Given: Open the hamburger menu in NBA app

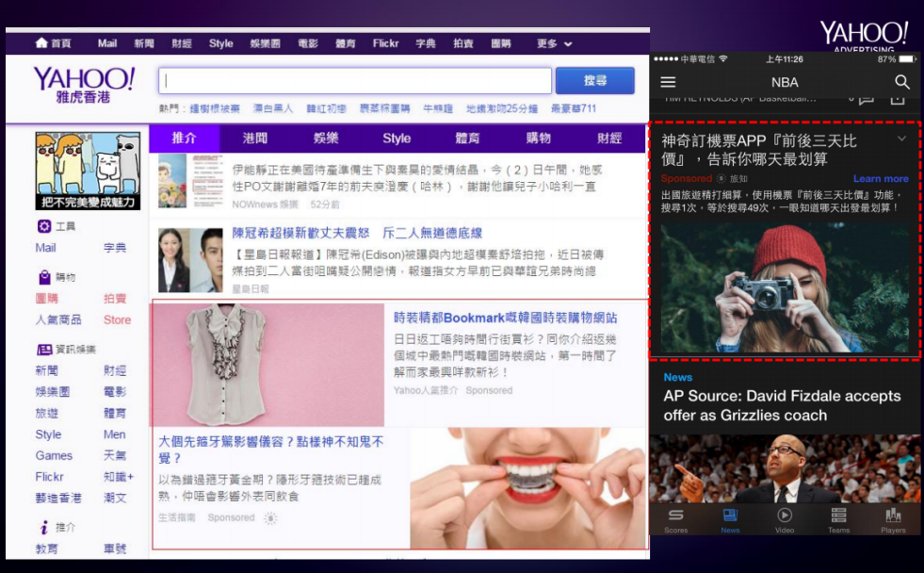Looking at the screenshot, I should (668, 83).
